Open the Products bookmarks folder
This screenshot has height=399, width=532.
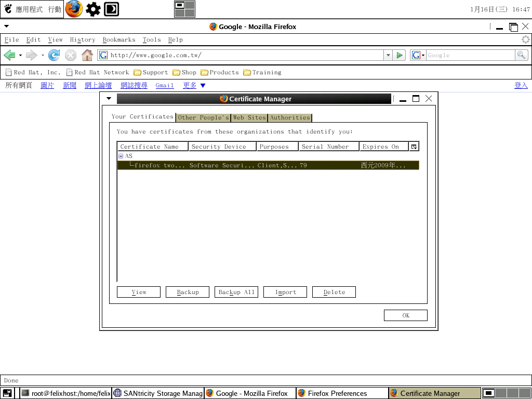click(220, 72)
